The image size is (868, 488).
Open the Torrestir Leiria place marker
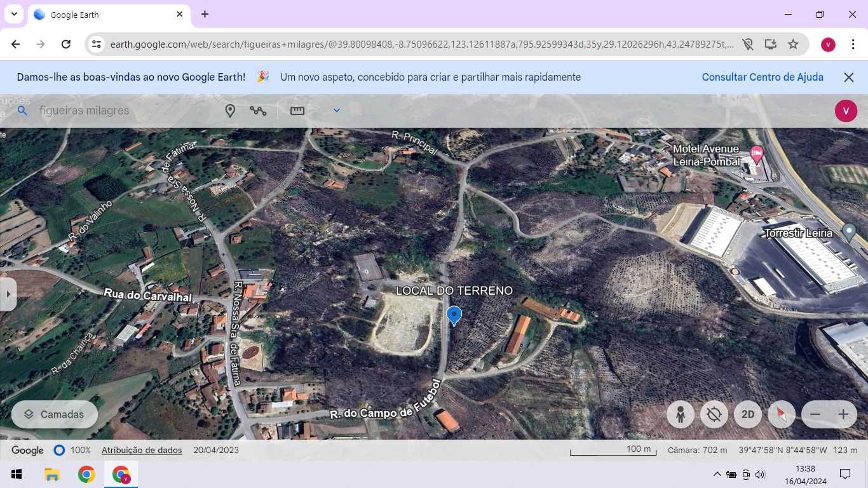pos(849,232)
